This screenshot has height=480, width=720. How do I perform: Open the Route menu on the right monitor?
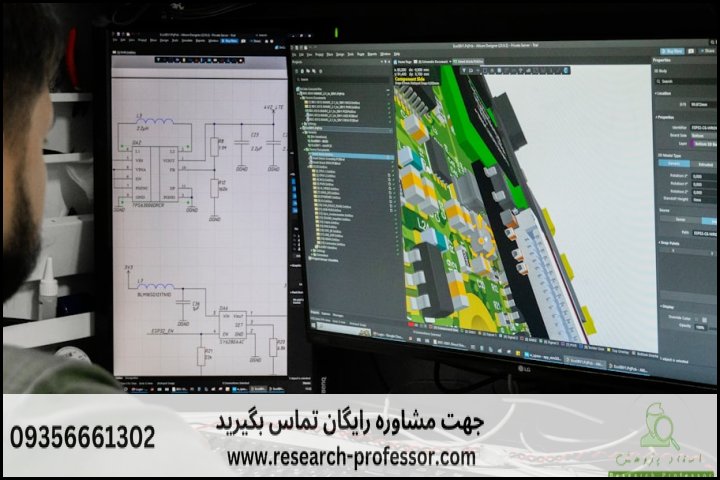tap(360, 54)
